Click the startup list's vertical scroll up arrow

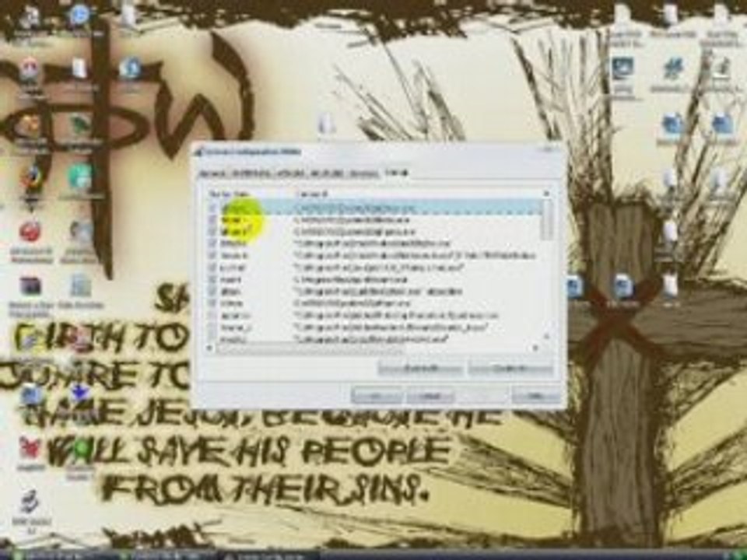point(546,194)
